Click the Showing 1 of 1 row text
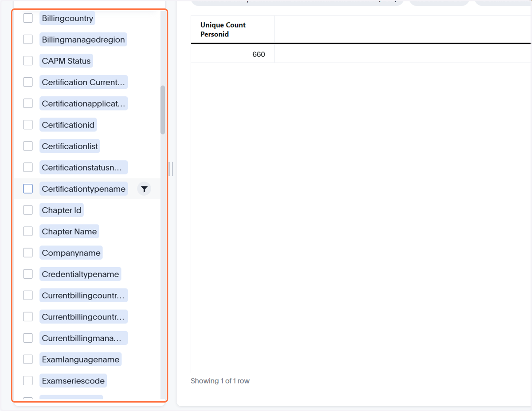The width and height of the screenshot is (532, 411). click(x=220, y=381)
